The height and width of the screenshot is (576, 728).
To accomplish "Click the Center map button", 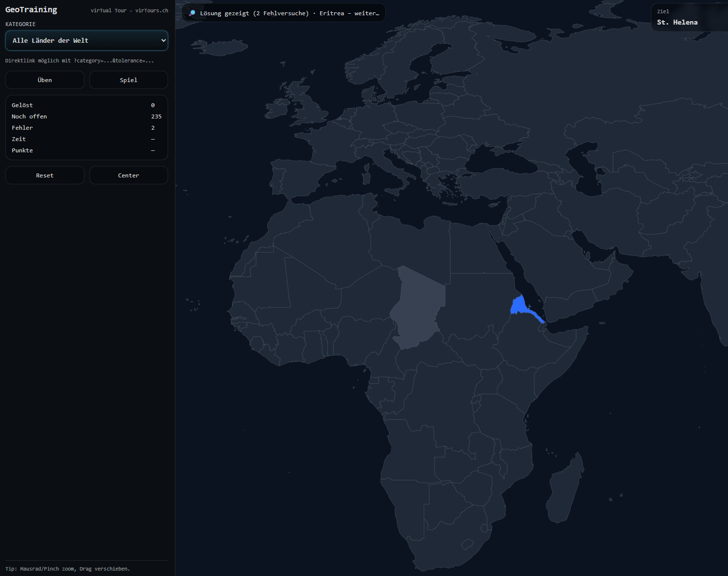I will tap(128, 175).
